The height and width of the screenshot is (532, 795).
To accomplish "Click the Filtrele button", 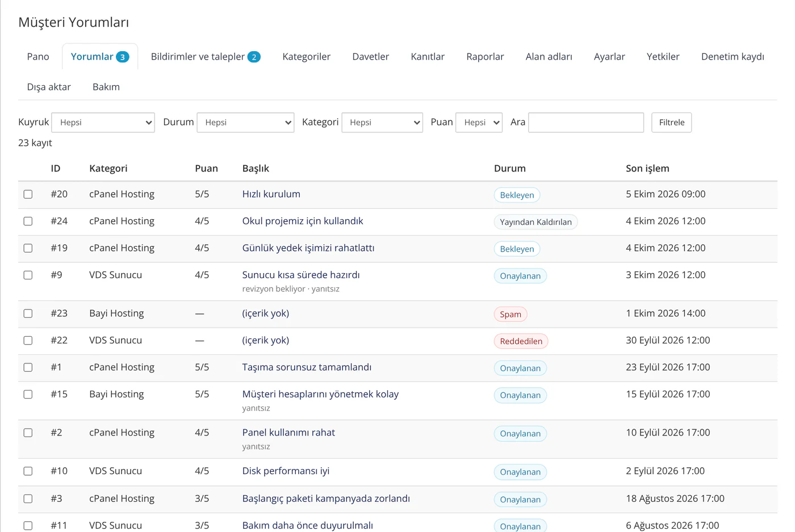I will (x=672, y=123).
